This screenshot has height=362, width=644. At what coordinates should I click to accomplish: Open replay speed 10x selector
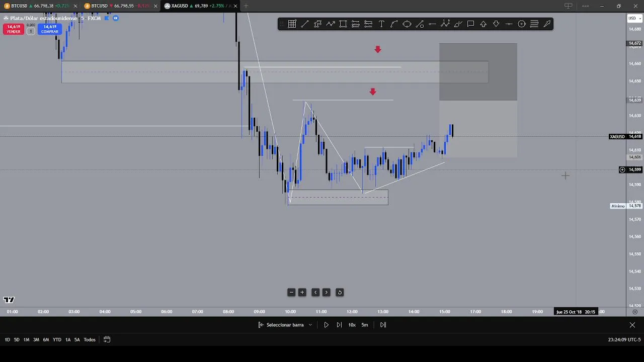pyautogui.click(x=352, y=325)
